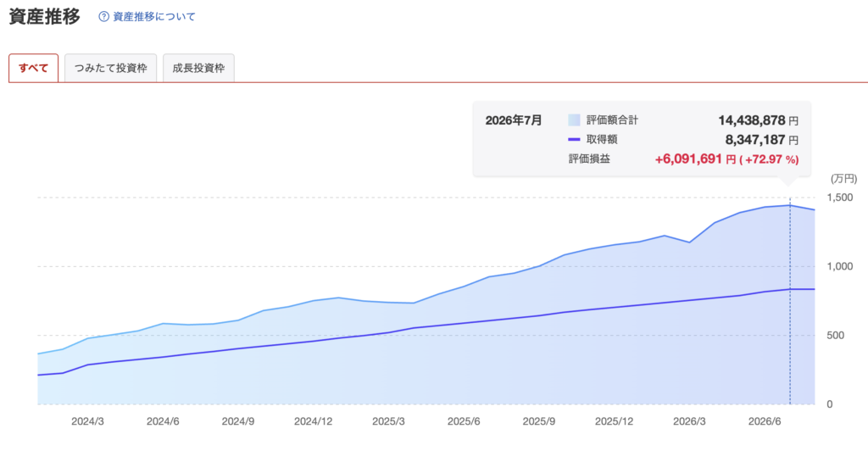Click the 2026/6 x-axis label

[x=765, y=421]
